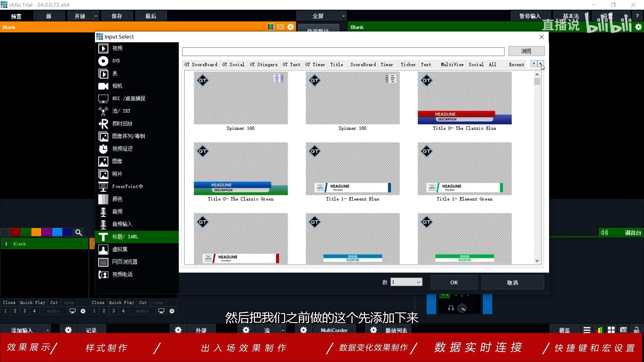644x362 pixels.
Task: Select the orange color swatch
Action: point(36,232)
